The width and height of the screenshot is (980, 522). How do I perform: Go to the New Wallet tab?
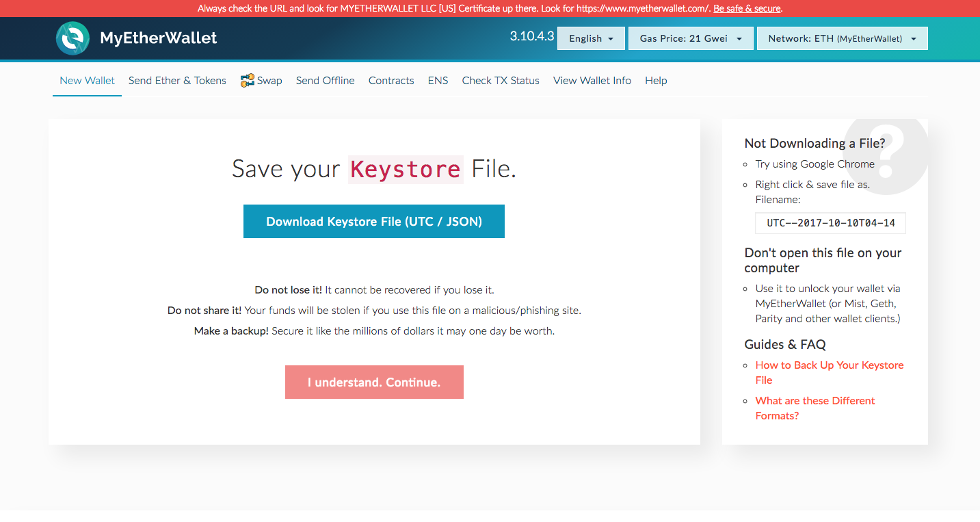coord(87,81)
